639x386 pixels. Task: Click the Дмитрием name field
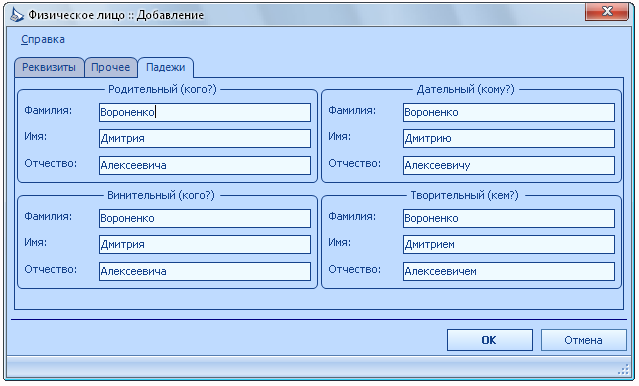coord(509,245)
